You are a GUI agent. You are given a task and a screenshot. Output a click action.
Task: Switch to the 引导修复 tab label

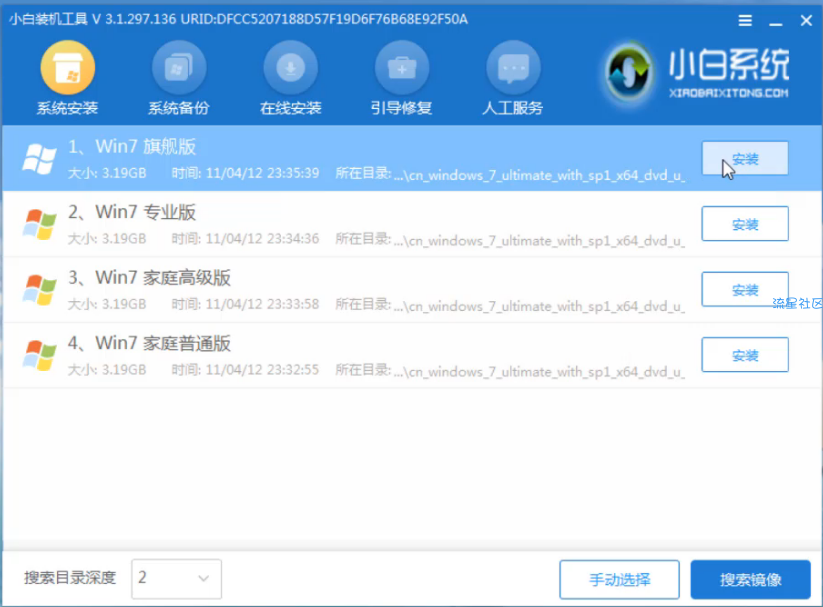click(x=402, y=108)
